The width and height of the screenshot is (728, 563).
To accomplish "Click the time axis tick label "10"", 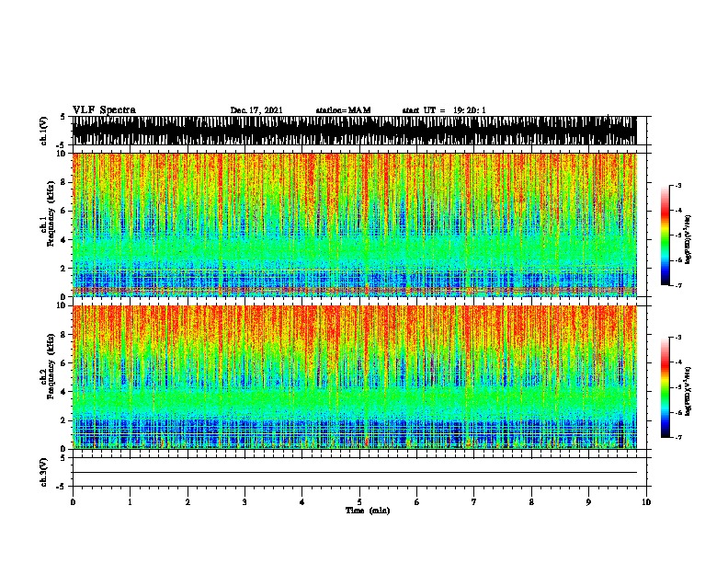I will (x=646, y=502).
